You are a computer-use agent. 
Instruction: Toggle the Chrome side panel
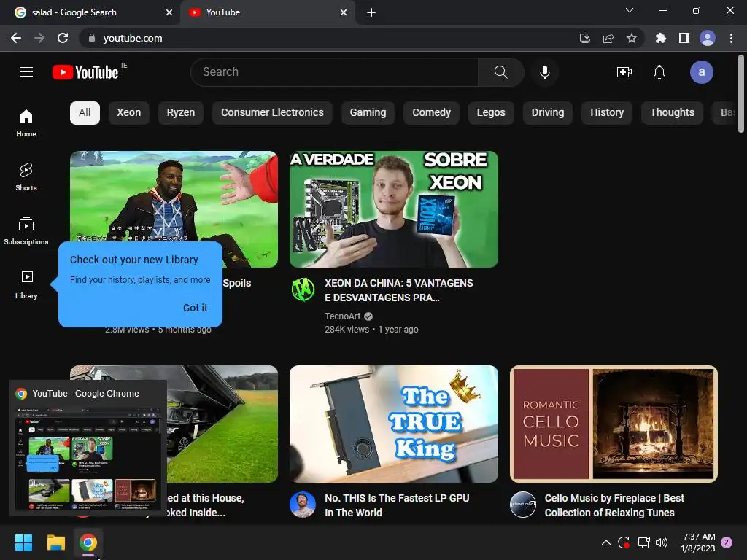684,38
